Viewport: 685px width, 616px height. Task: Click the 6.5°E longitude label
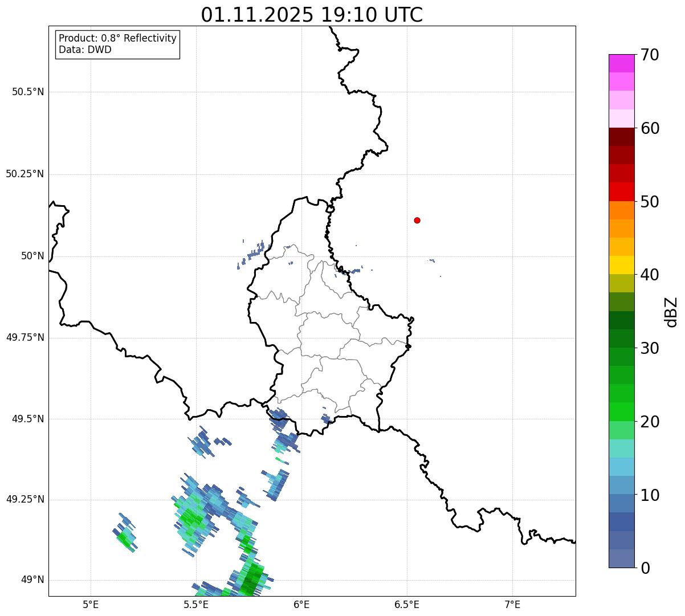coord(407,604)
